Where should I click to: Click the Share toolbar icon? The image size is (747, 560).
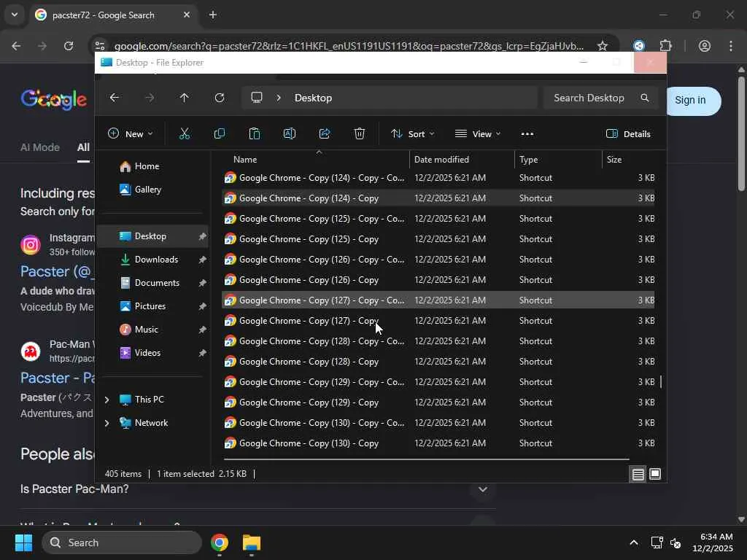(325, 134)
